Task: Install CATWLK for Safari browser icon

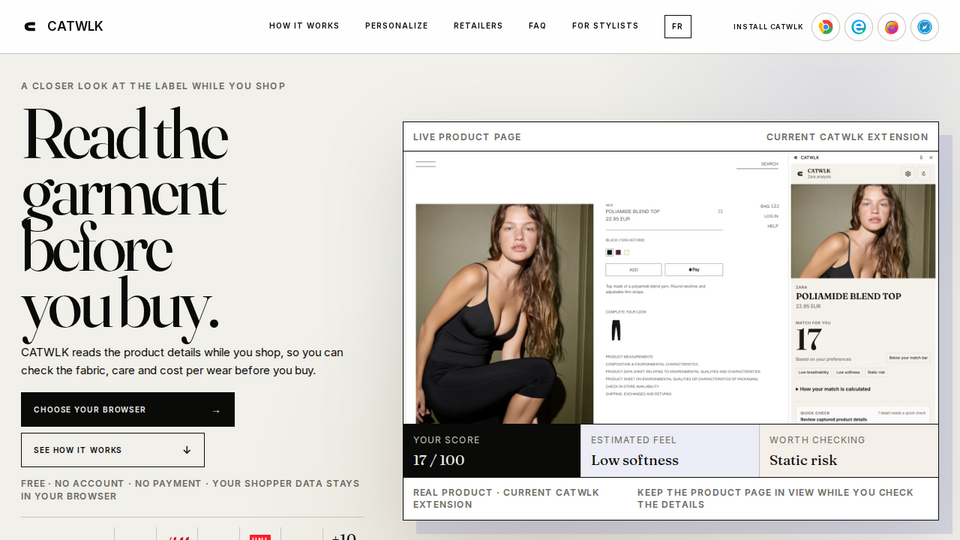Action: [x=924, y=27]
